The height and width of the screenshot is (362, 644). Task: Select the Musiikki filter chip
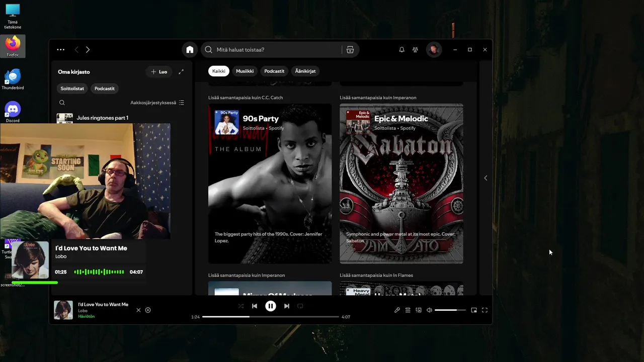point(245,71)
